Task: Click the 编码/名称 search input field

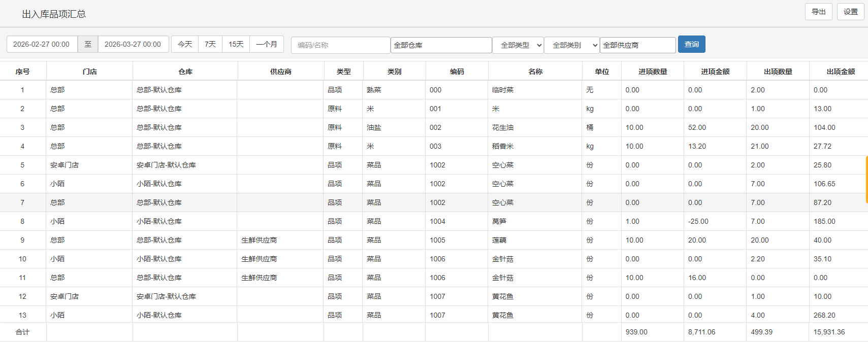Action: [x=340, y=45]
